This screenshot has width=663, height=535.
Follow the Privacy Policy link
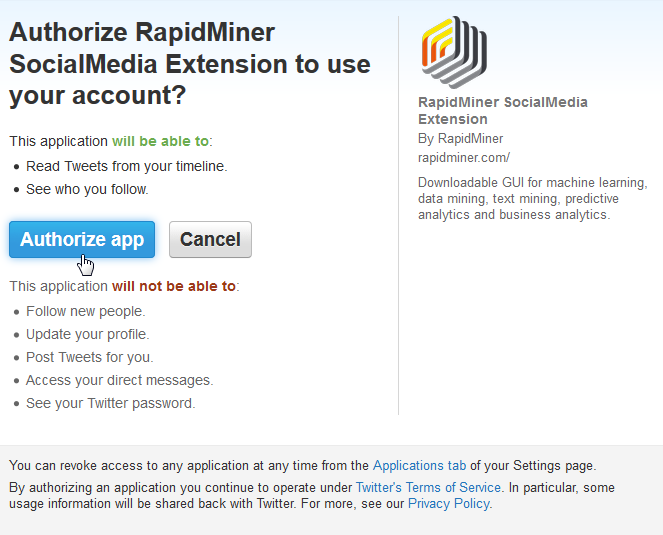[449, 504]
